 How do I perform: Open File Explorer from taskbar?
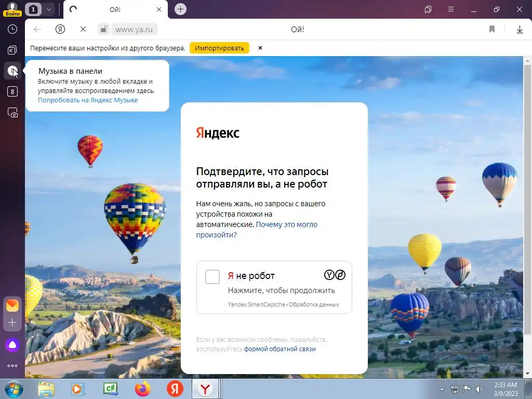pyautogui.click(x=46, y=389)
